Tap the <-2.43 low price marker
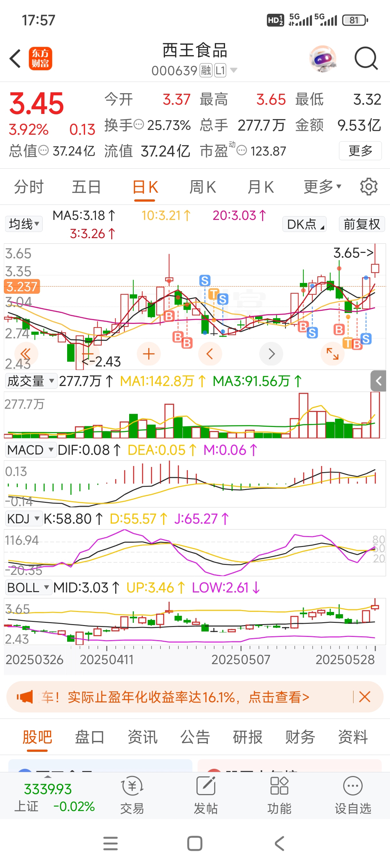Viewport: 390px width, 868px height. click(x=101, y=362)
